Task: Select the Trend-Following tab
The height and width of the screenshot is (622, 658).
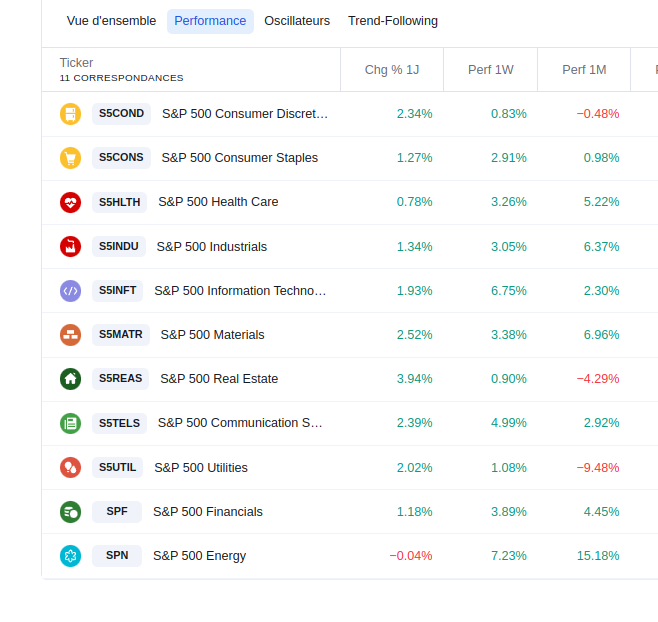Action: tap(393, 21)
